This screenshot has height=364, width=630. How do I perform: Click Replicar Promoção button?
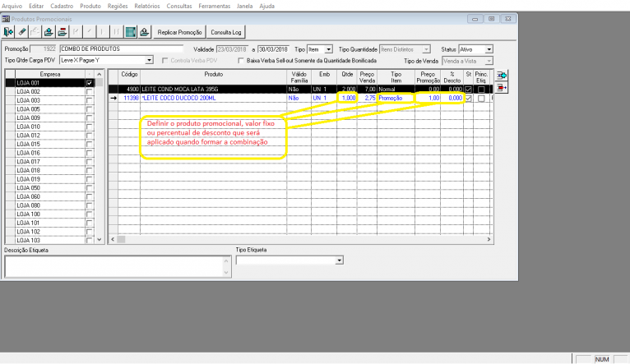179,32
